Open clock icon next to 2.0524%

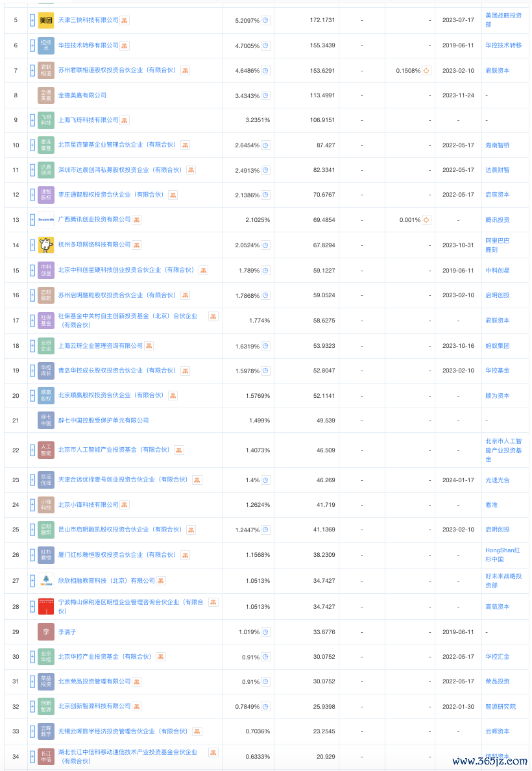point(265,245)
